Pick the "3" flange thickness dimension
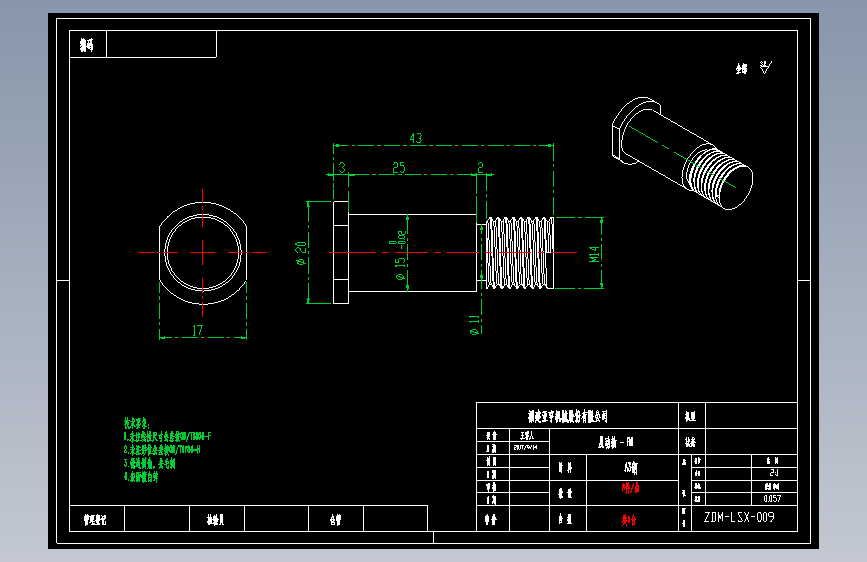Viewport: 867px width, 562px height. pyautogui.click(x=342, y=167)
